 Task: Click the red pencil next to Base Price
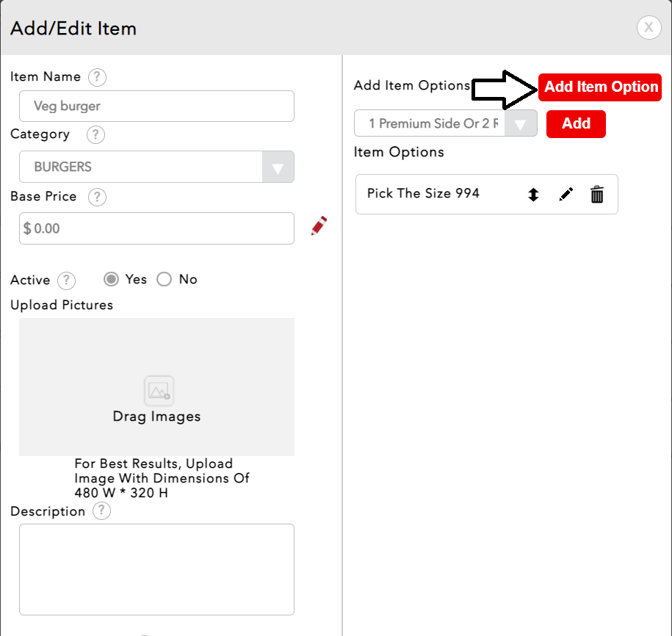(319, 226)
